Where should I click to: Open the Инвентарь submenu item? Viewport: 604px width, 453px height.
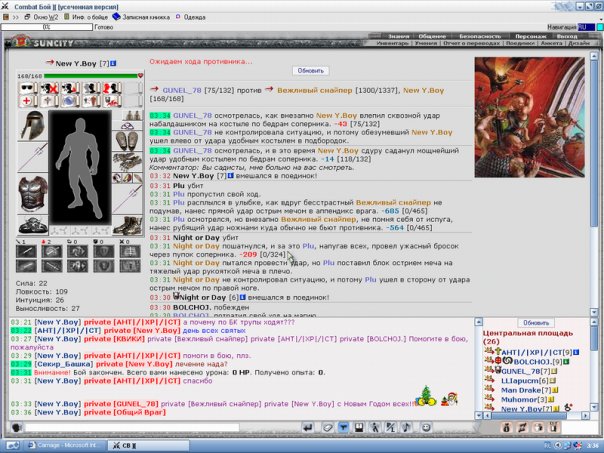(x=392, y=43)
